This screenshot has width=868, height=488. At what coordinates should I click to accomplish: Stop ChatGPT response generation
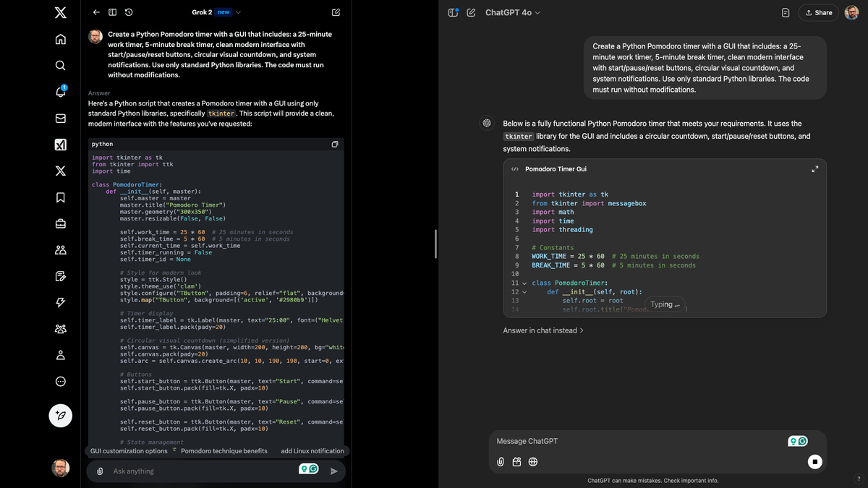point(814,461)
